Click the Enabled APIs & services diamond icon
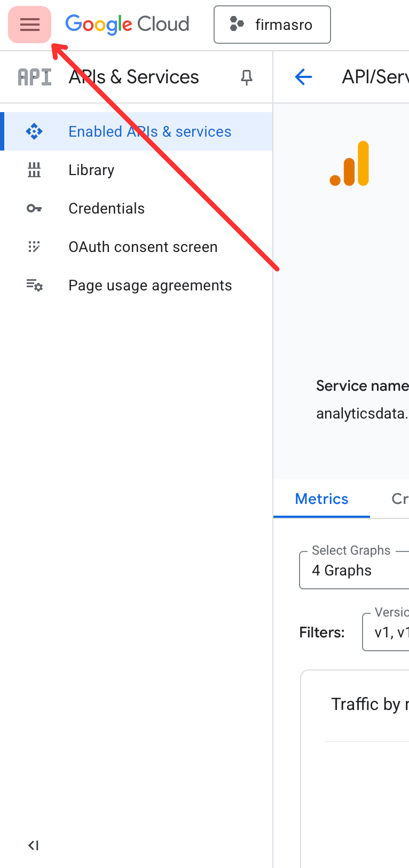The height and width of the screenshot is (868, 409). coord(34,131)
